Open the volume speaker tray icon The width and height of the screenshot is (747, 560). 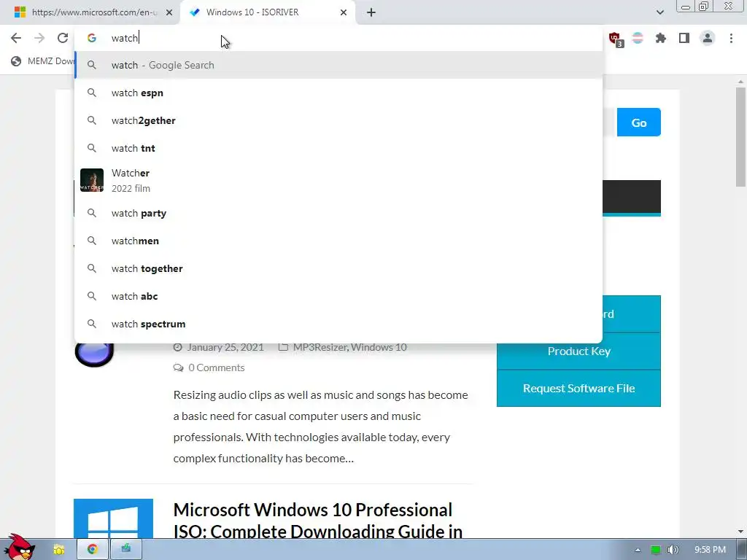[x=673, y=550]
